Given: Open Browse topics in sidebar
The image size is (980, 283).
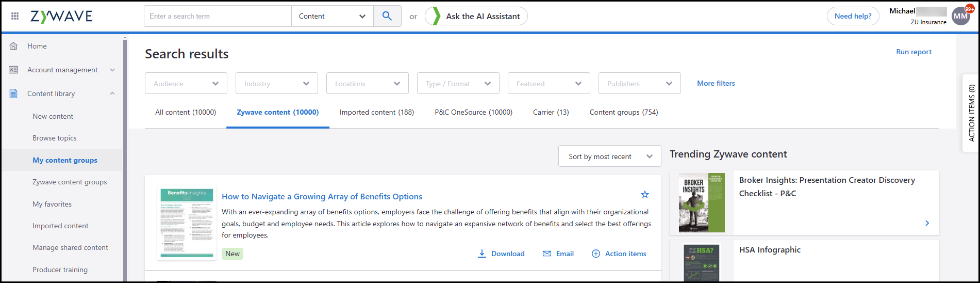Looking at the screenshot, I should click(x=55, y=138).
